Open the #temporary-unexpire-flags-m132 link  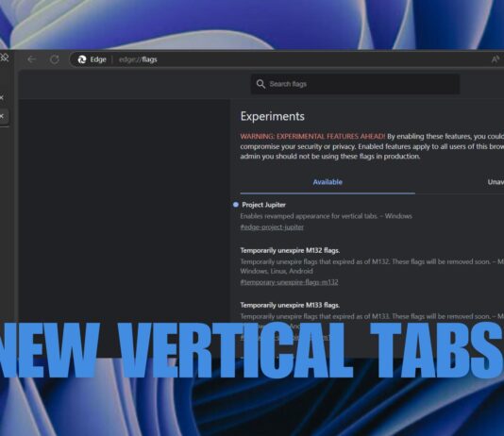click(x=289, y=282)
